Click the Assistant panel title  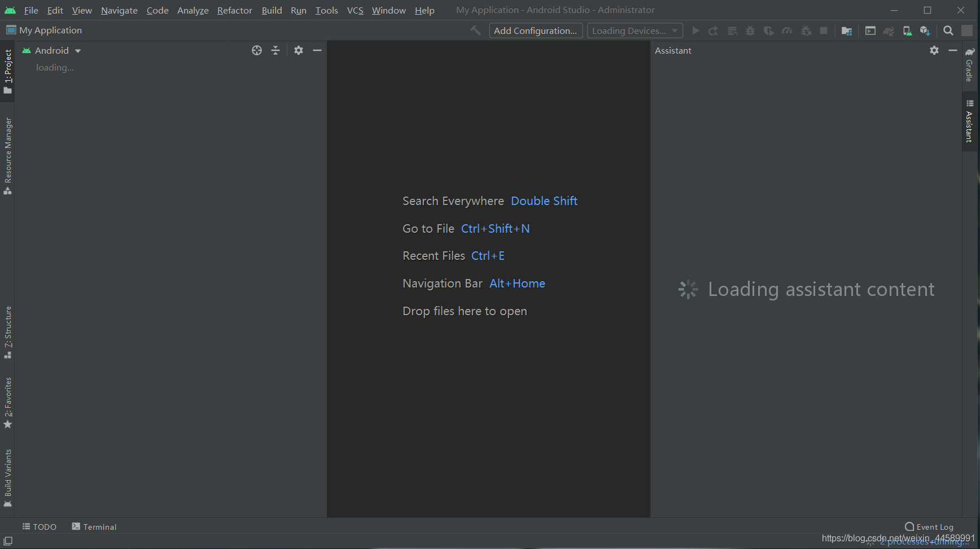point(673,50)
